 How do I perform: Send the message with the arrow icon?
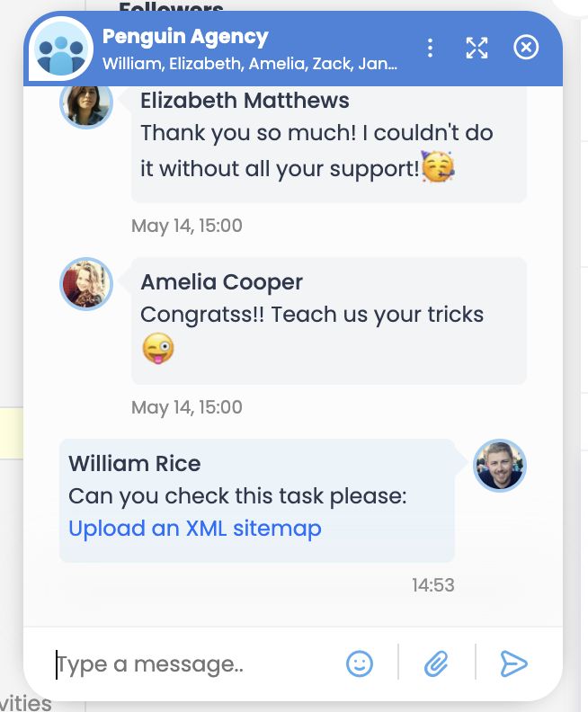tap(513, 664)
